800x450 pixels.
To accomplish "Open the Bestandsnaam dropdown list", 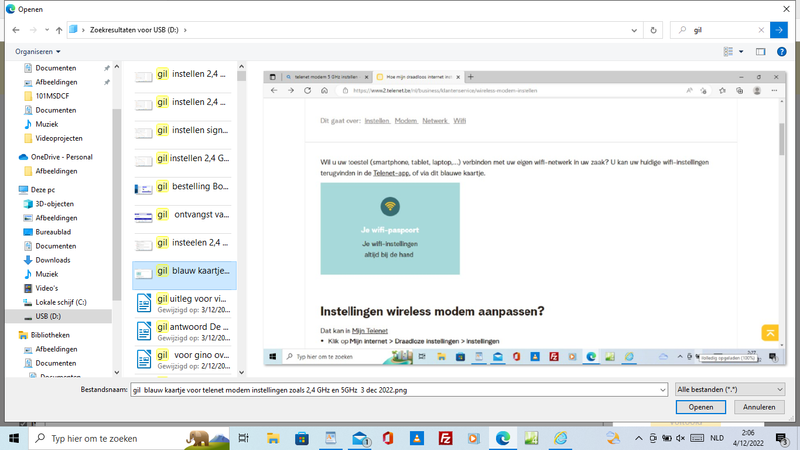I will pyautogui.click(x=662, y=390).
